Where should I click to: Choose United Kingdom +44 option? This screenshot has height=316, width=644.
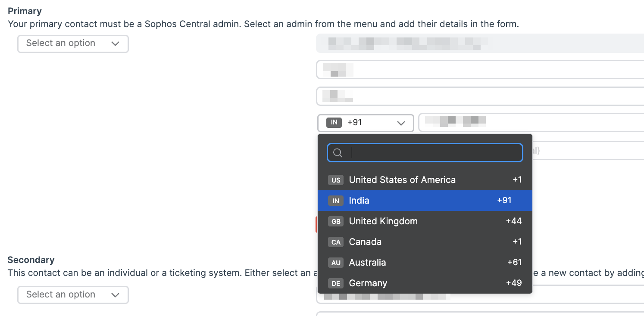click(383, 221)
